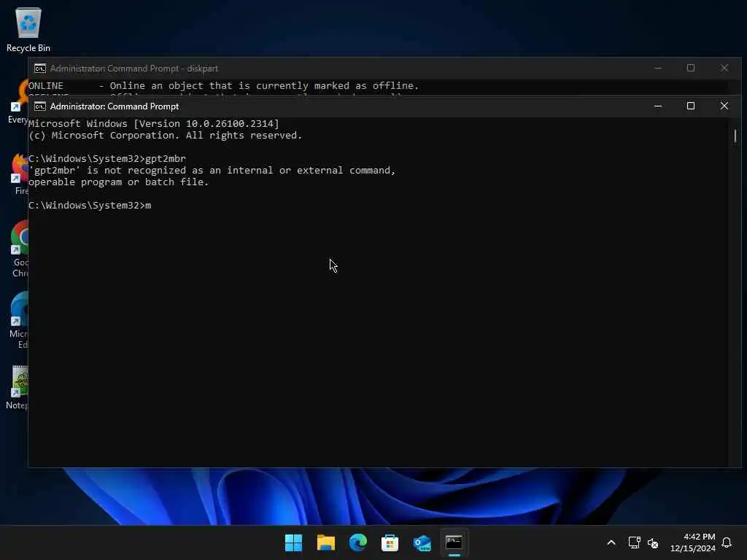747x560 pixels.
Task: Select the Notepad++ desktop shortcut
Action: pyautogui.click(x=18, y=388)
